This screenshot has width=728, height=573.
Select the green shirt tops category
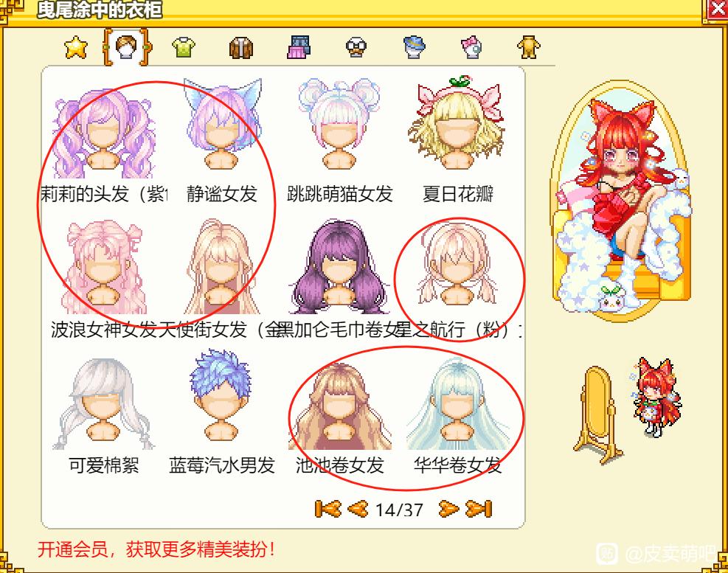tap(184, 47)
